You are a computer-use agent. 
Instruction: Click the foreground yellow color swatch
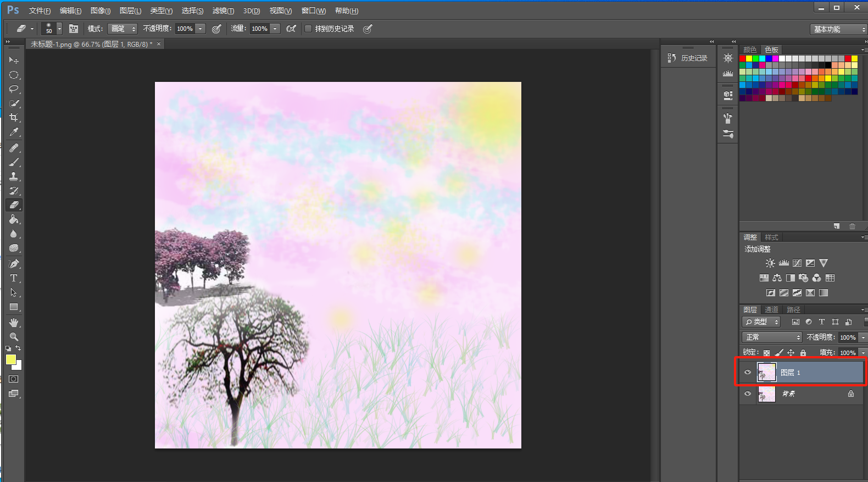point(11,359)
